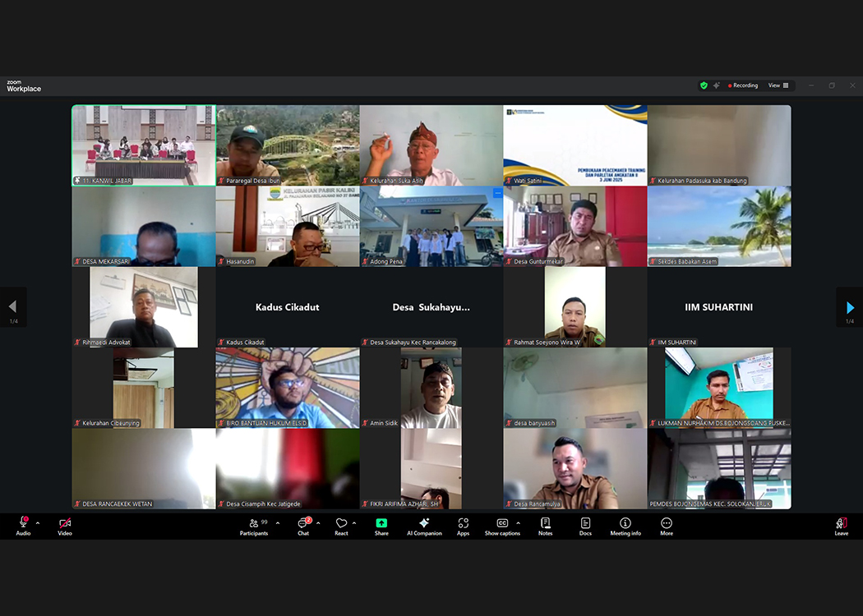
Task: Expand the caption options arrow
Action: pos(518,523)
